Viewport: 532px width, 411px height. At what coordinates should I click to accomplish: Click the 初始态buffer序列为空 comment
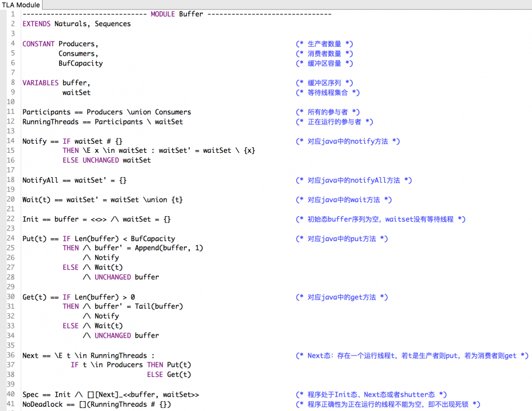coord(381,219)
